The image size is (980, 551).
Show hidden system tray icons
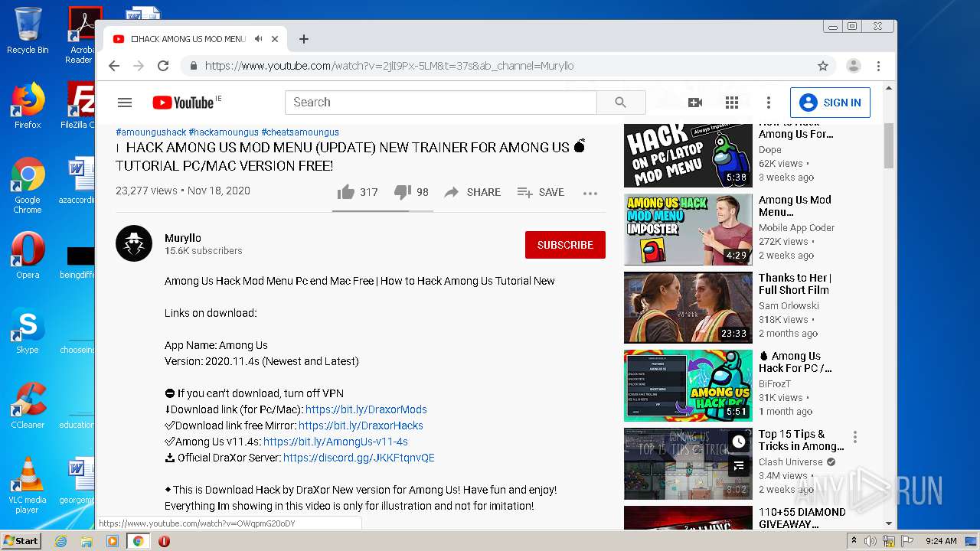(x=854, y=541)
